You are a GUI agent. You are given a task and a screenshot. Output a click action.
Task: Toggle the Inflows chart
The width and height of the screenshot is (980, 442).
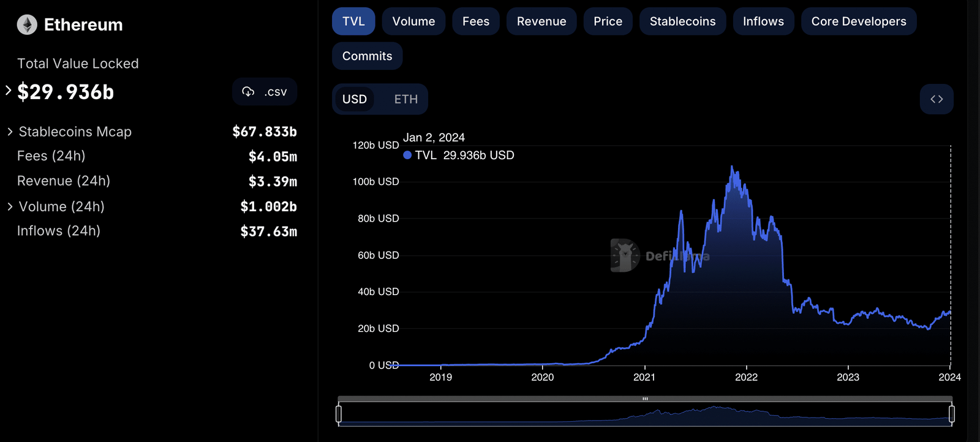coord(763,21)
